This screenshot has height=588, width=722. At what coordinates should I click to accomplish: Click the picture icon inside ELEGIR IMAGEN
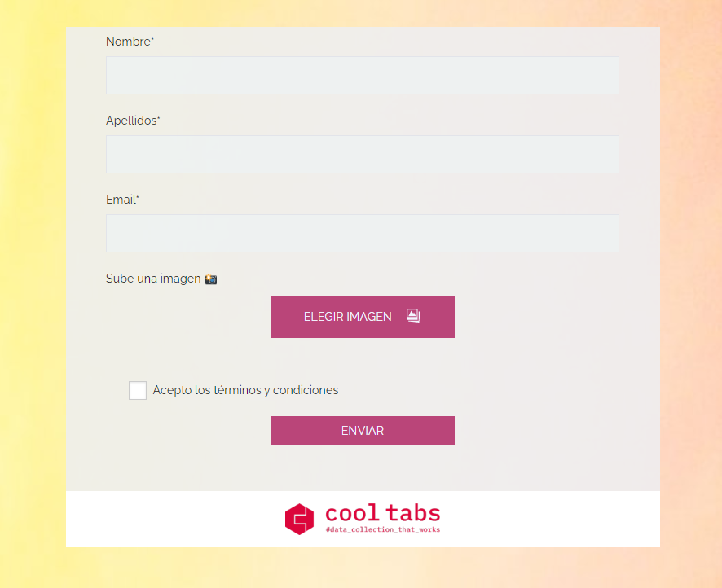413,316
